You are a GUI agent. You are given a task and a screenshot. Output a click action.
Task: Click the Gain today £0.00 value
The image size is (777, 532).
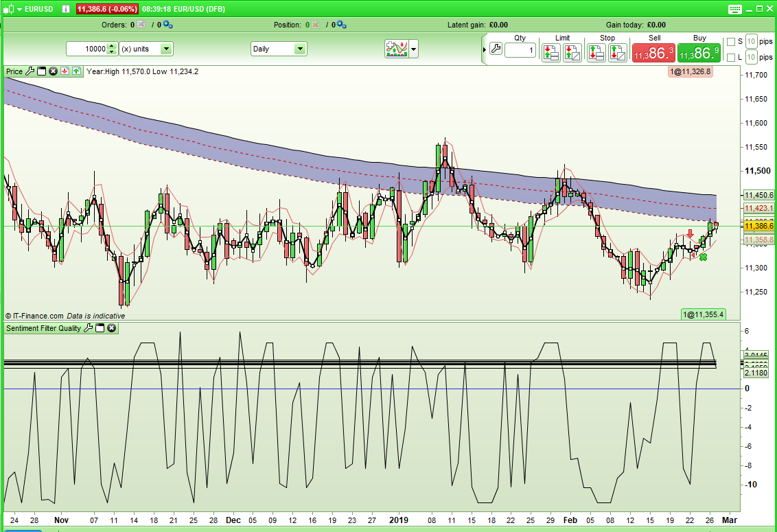pos(657,25)
